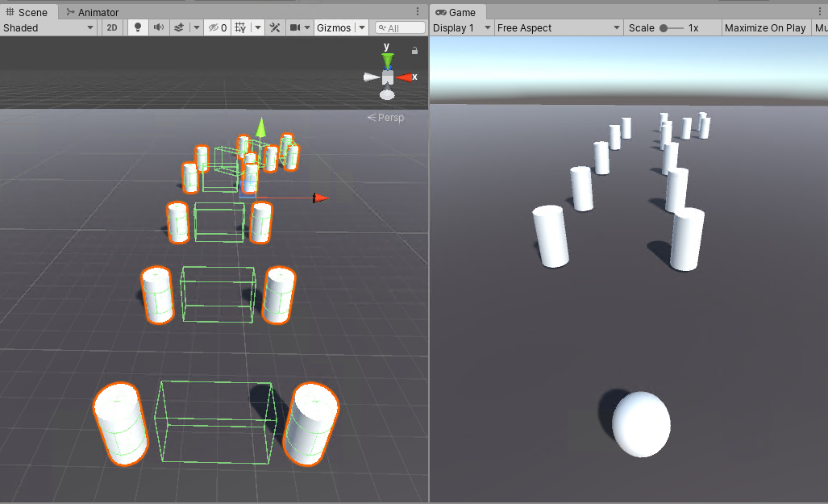Enable 2D mode in the Scene view

(111, 27)
